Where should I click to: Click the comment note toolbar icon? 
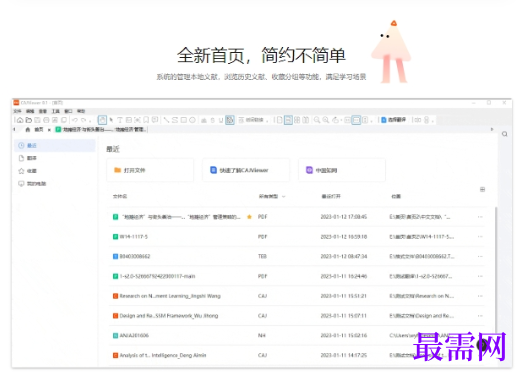pyautogui.click(x=155, y=120)
